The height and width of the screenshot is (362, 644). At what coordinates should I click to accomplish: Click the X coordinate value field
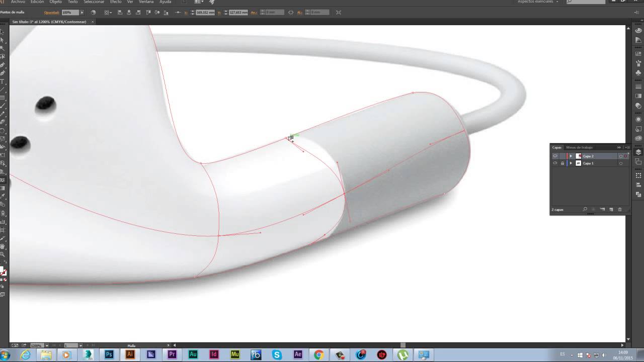[x=205, y=12]
